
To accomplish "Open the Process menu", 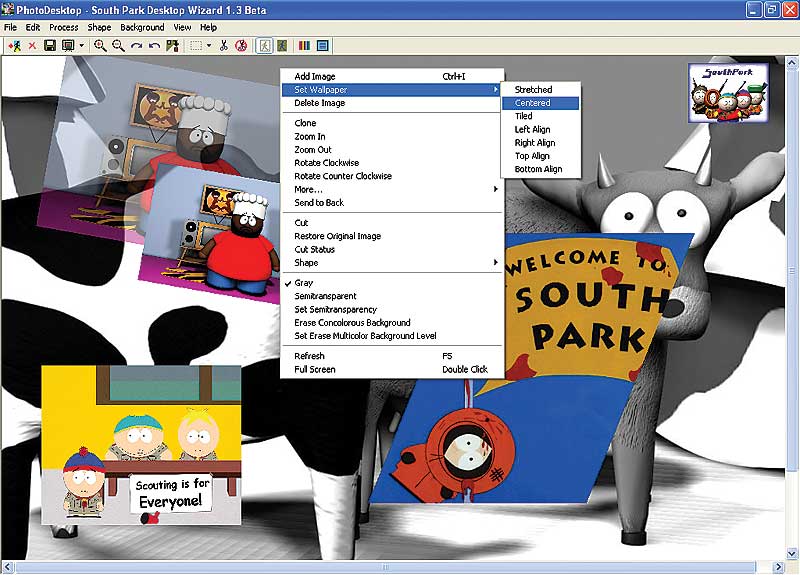I will coord(64,28).
